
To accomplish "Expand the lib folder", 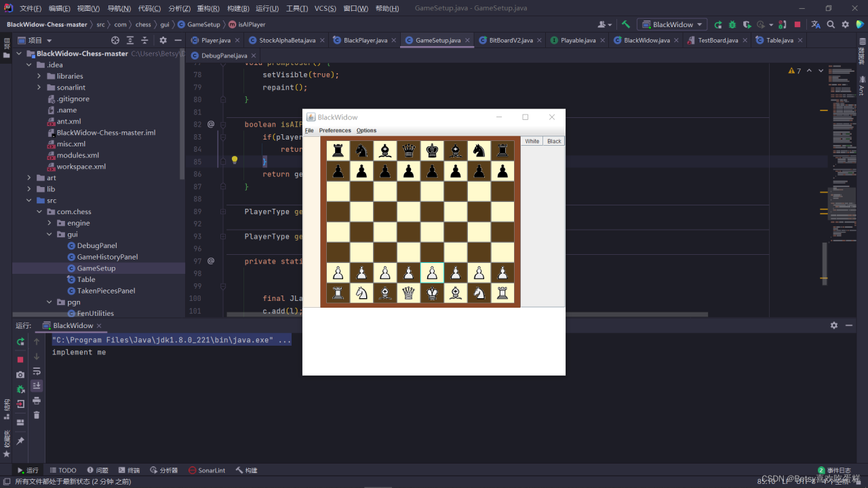I will pos(29,189).
